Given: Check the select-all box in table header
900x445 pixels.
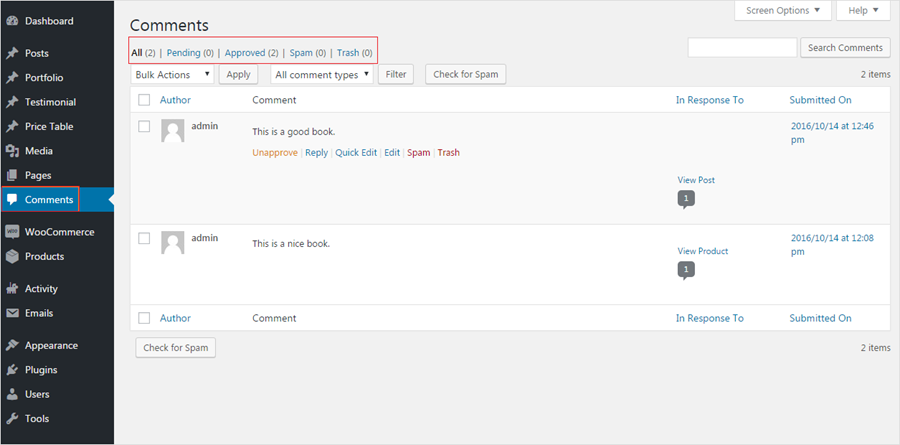Looking at the screenshot, I should [144, 100].
